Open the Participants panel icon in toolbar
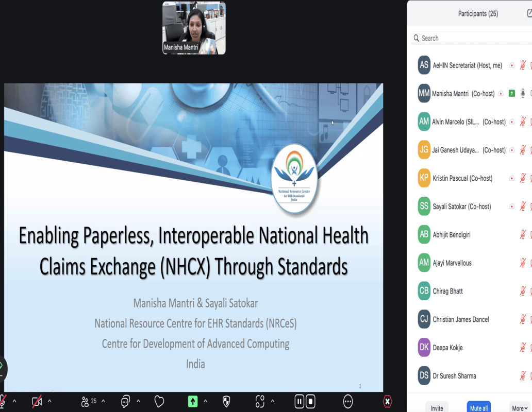 (x=85, y=401)
